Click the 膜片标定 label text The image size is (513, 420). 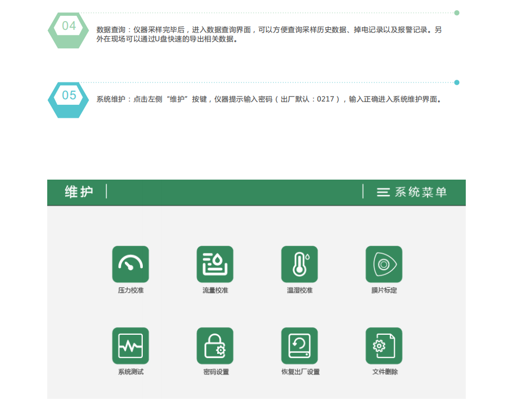point(384,290)
